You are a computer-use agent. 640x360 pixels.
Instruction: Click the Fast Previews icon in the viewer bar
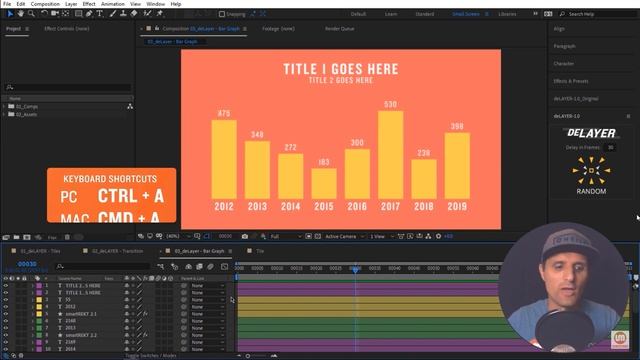pyautogui.click(x=410, y=236)
